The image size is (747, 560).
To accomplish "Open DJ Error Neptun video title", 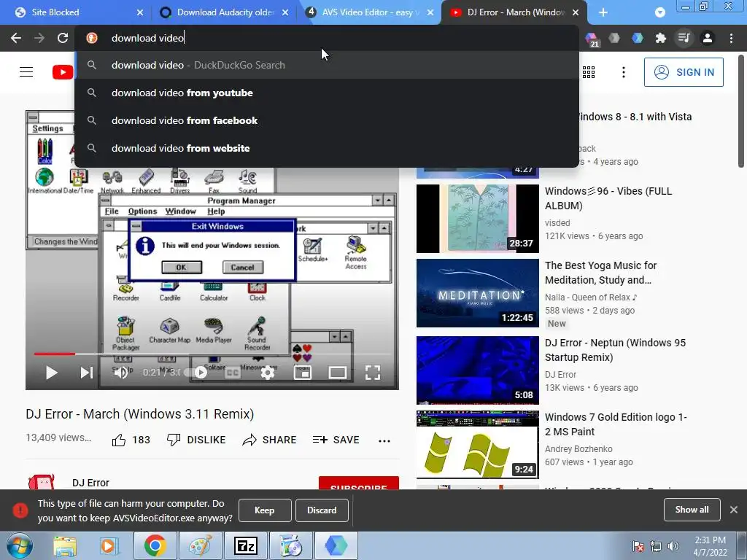I will pos(615,350).
